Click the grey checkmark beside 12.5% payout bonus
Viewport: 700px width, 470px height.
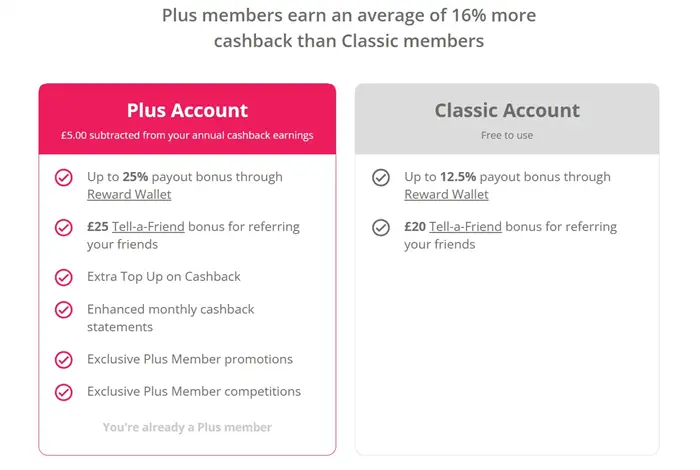tap(381, 177)
